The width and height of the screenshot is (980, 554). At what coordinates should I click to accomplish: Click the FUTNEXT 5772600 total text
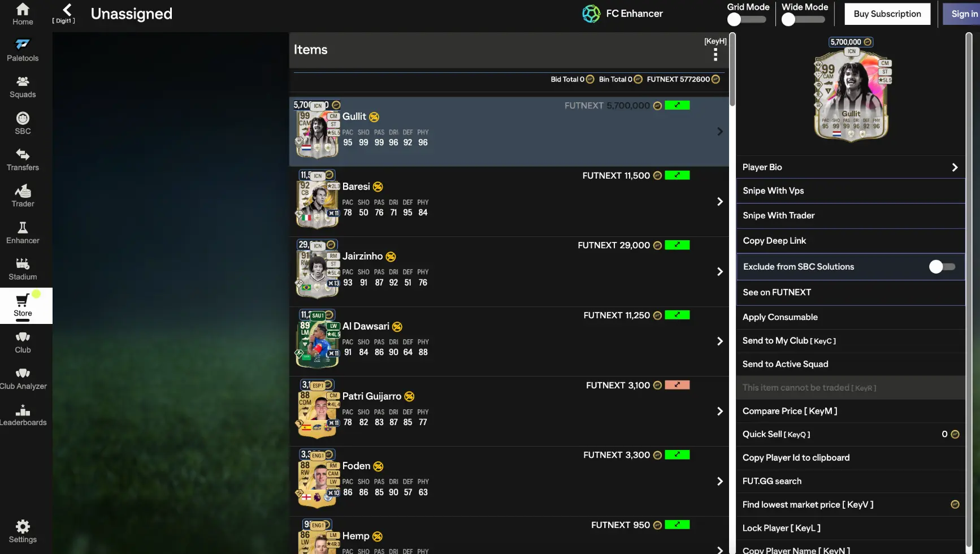click(x=678, y=79)
